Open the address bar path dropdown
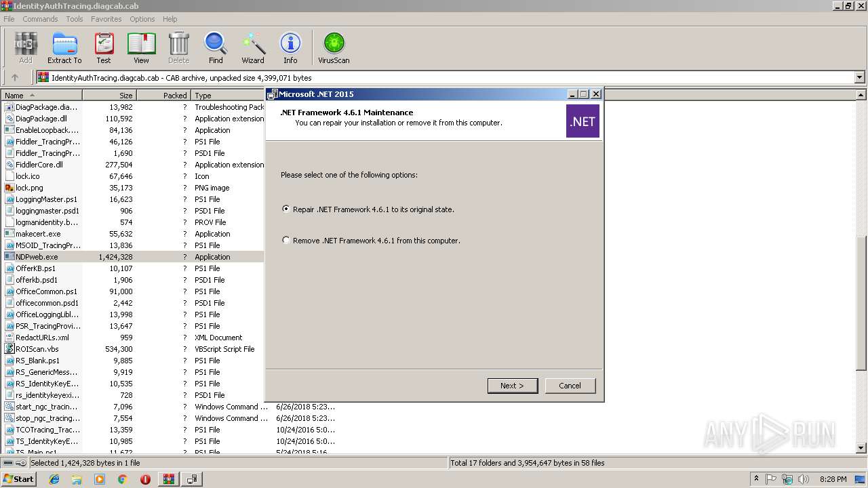 click(859, 77)
